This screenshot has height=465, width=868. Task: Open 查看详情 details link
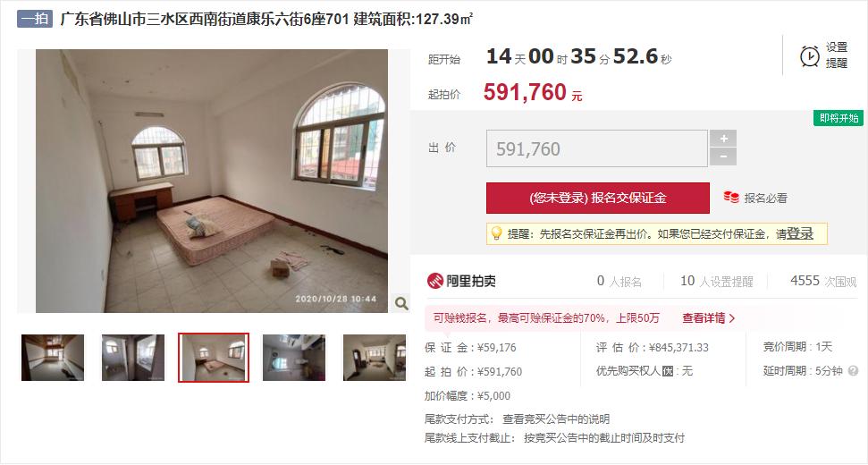708,317
